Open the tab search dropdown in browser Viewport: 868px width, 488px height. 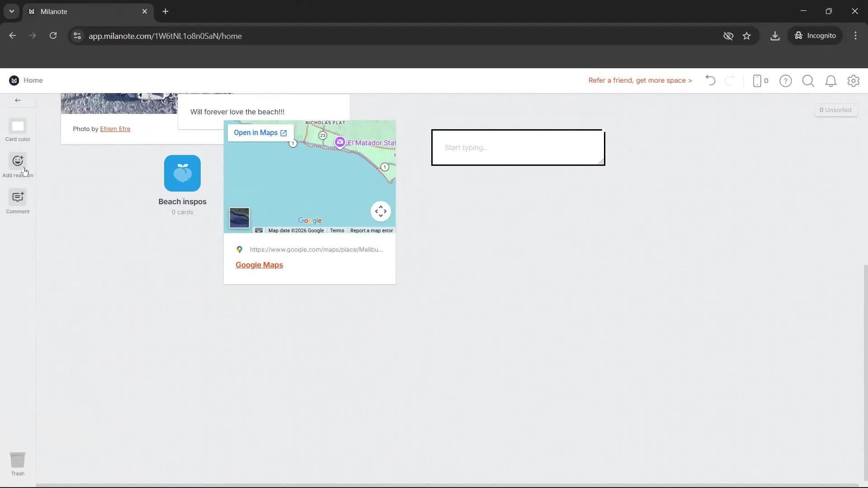click(11, 11)
